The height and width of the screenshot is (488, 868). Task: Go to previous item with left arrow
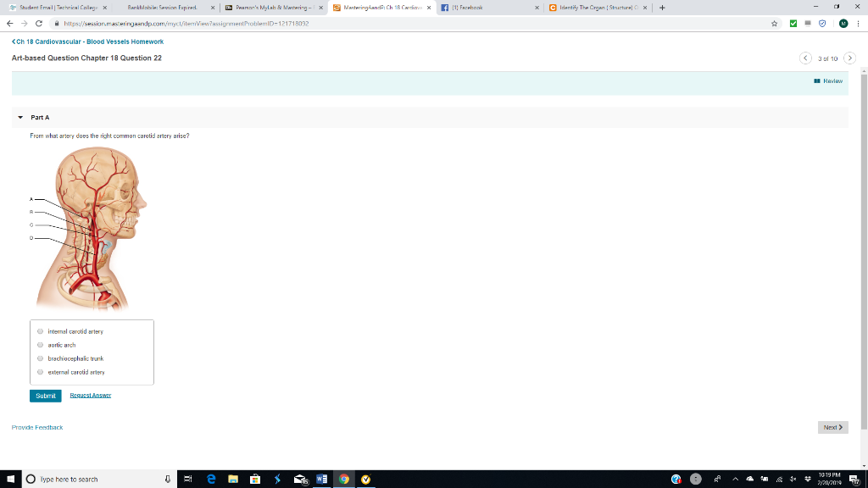805,58
